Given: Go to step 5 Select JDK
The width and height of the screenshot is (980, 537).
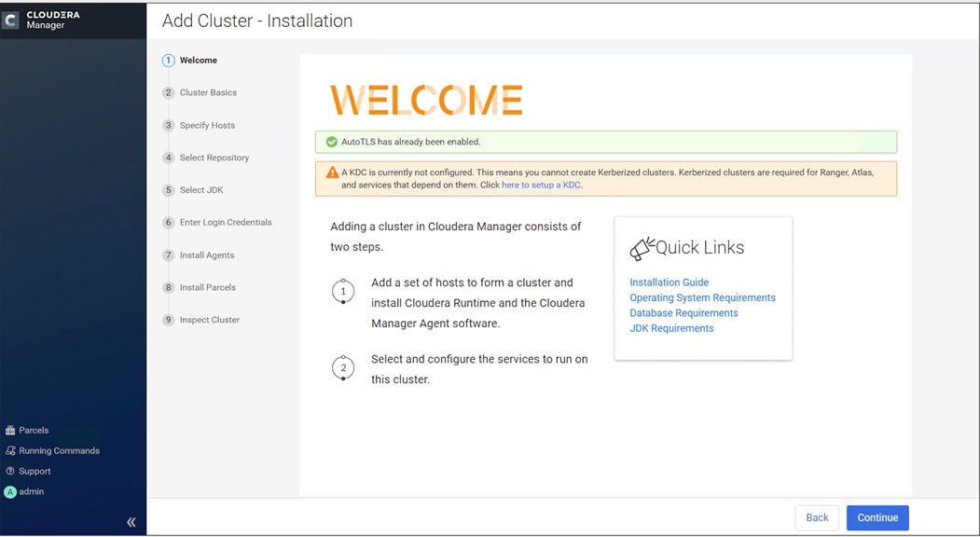Looking at the screenshot, I should pos(193,190).
